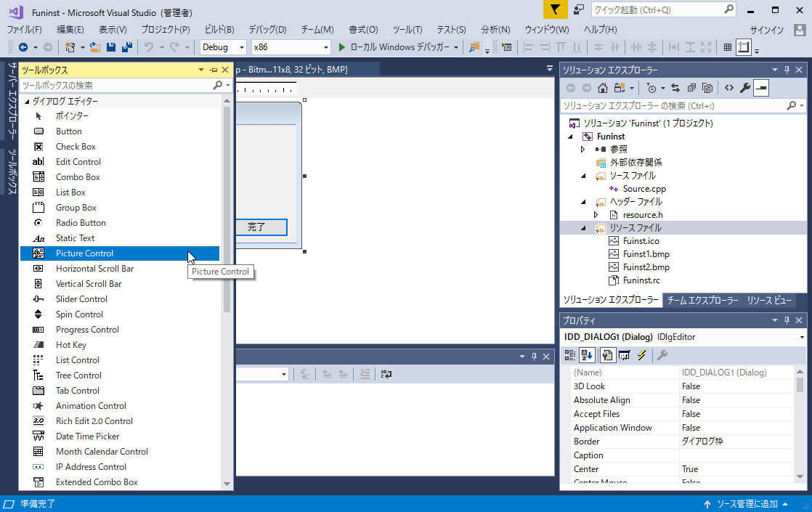Switch to リソース ビュー tab
Image resolution: width=812 pixels, height=512 pixels.
(x=769, y=300)
